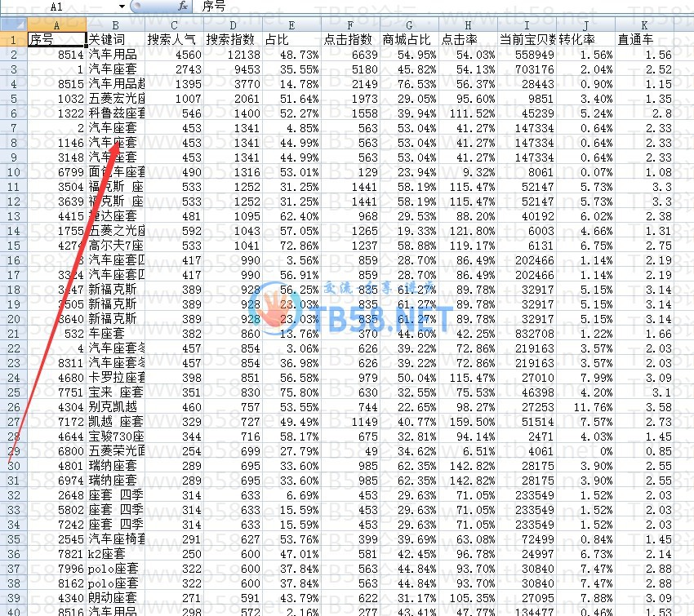Open the Name Box dropdown arrow
694x616 pixels.
click(121, 7)
